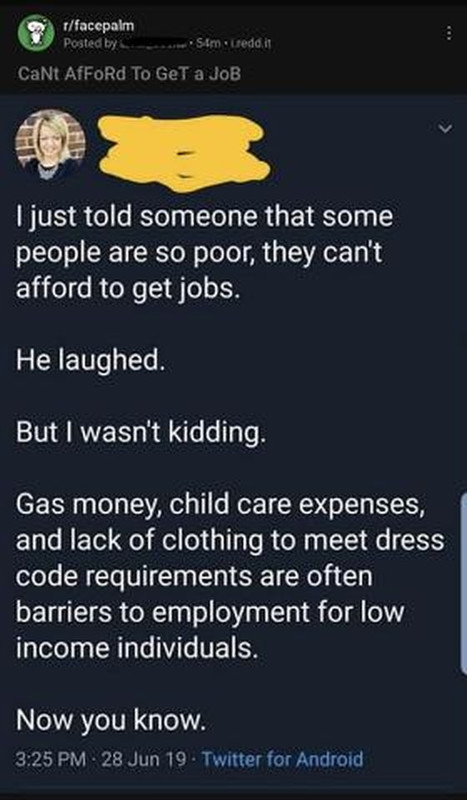
Task: Expand the tweet's chevron dropdown
Action: click(446, 129)
